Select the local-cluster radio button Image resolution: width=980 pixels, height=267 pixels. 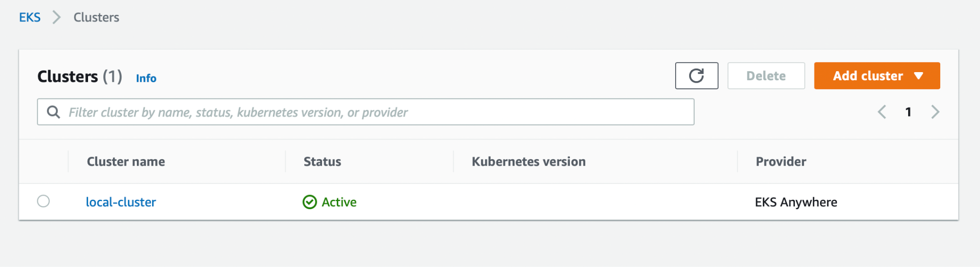click(x=44, y=201)
